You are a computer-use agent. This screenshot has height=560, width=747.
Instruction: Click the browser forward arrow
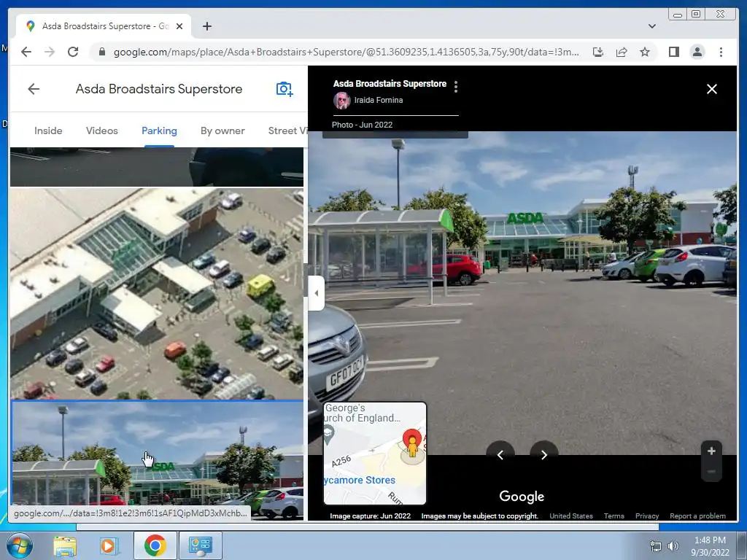pyautogui.click(x=50, y=52)
